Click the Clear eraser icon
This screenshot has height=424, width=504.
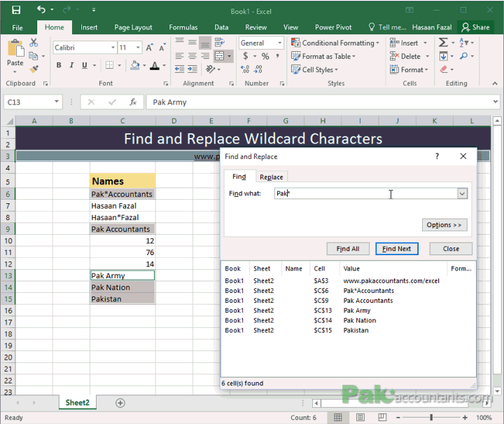click(x=444, y=69)
